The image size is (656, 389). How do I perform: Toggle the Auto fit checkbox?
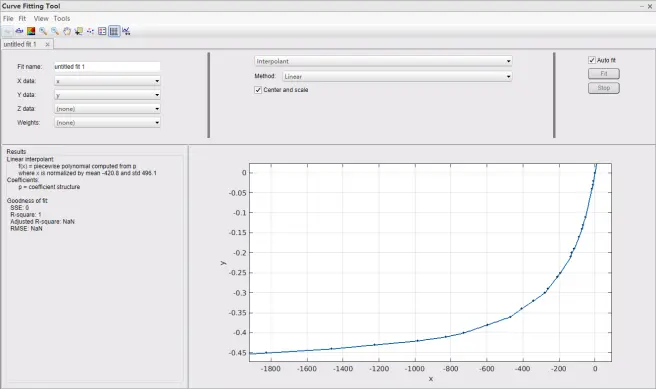[x=592, y=60]
